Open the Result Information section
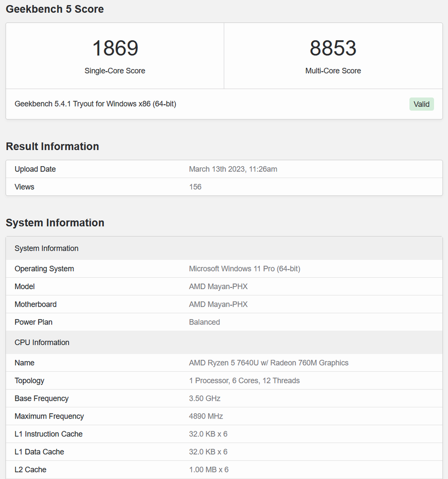Screen dimensions: 448x479 (52, 147)
